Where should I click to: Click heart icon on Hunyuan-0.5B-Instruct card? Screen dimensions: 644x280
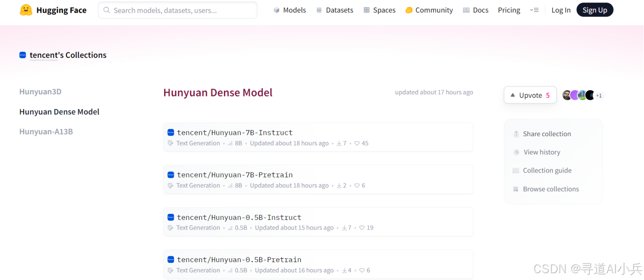[362, 228]
